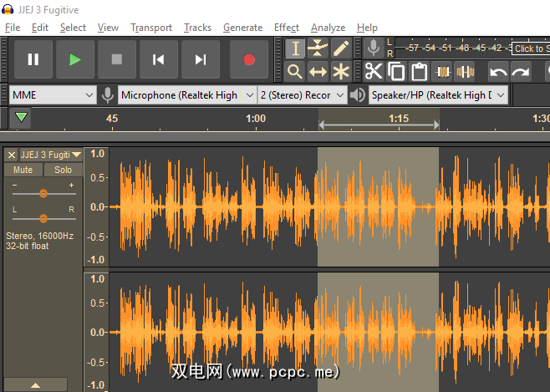Open the Edit menu

tap(40, 28)
